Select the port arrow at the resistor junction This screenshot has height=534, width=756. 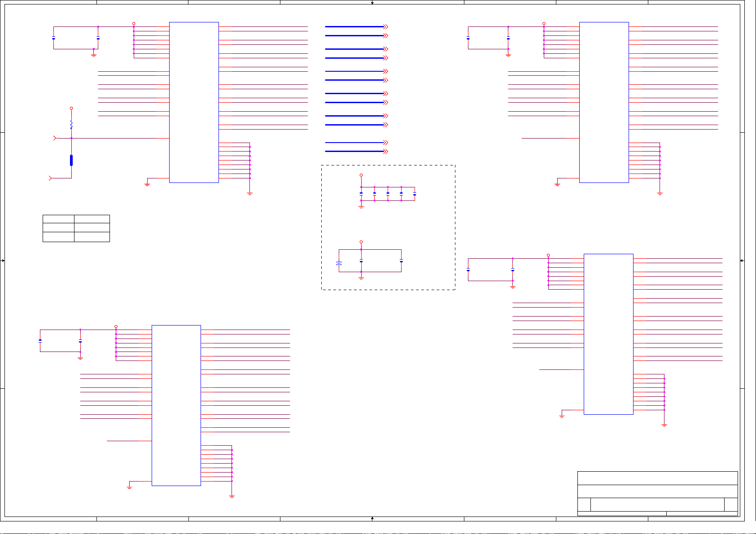(55, 138)
